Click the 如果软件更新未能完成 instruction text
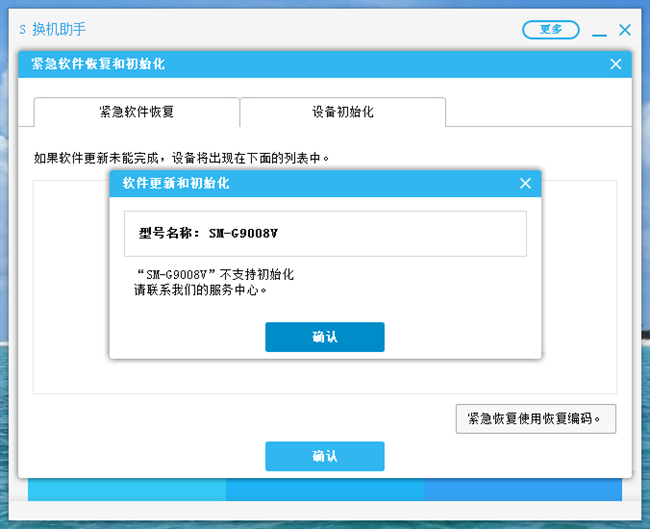 tap(181, 158)
